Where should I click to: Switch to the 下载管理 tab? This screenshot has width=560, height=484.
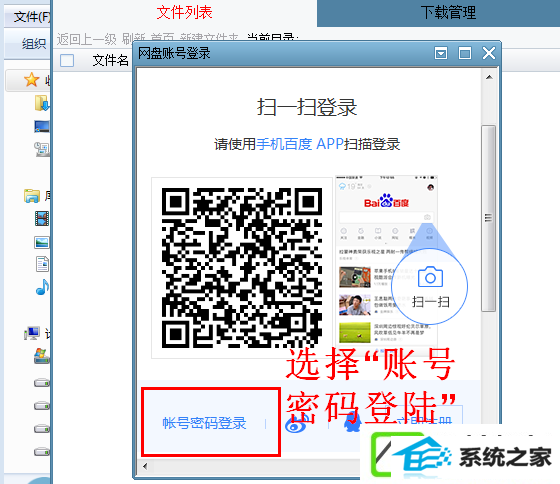[448, 13]
